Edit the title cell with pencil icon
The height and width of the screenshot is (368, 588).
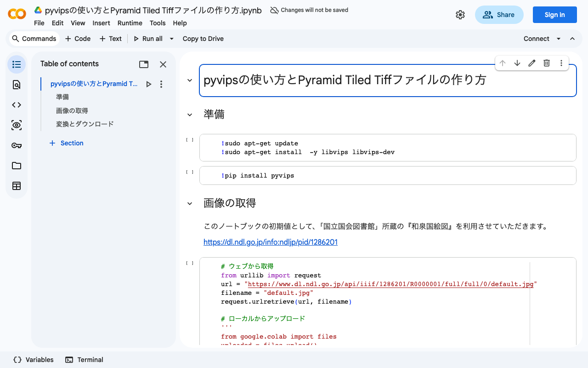(531, 63)
